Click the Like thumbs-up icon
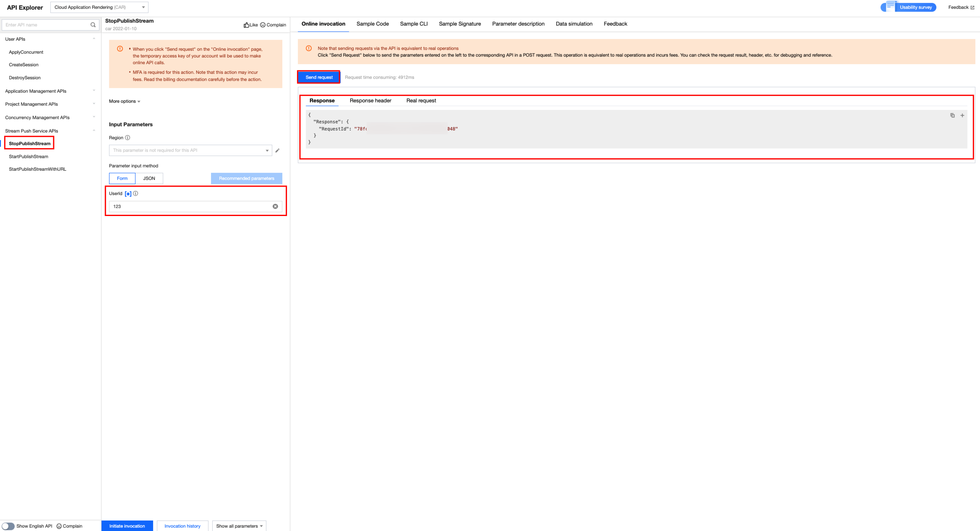The height and width of the screenshot is (531, 980). (x=246, y=25)
